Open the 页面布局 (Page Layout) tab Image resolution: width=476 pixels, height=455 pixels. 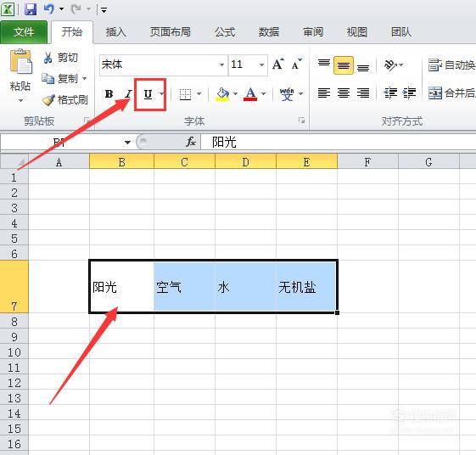(x=171, y=32)
